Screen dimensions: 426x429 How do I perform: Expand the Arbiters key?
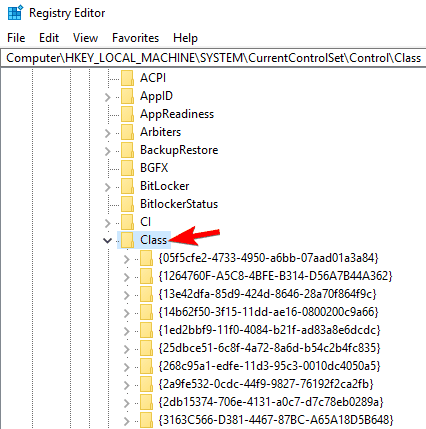coord(107,133)
